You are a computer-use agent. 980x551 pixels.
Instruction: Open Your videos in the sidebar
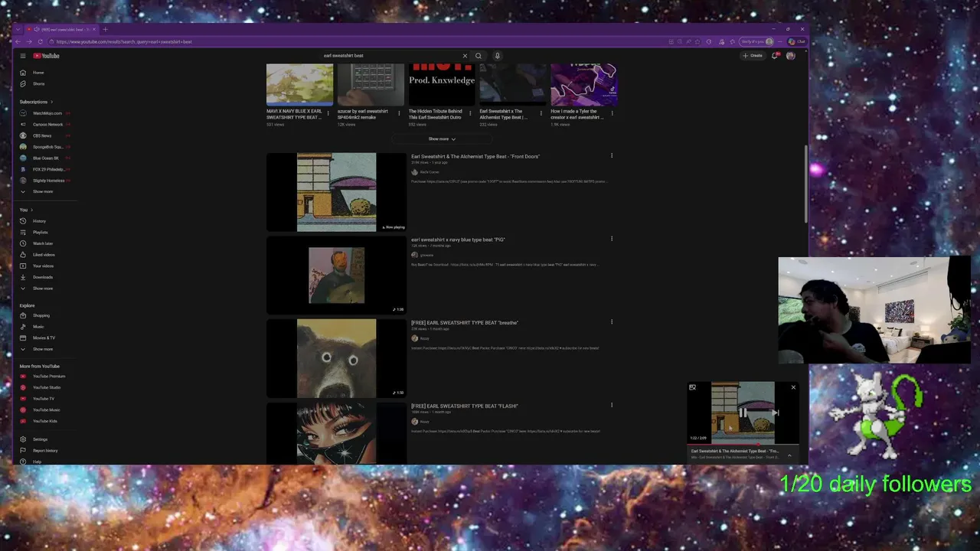(43, 266)
